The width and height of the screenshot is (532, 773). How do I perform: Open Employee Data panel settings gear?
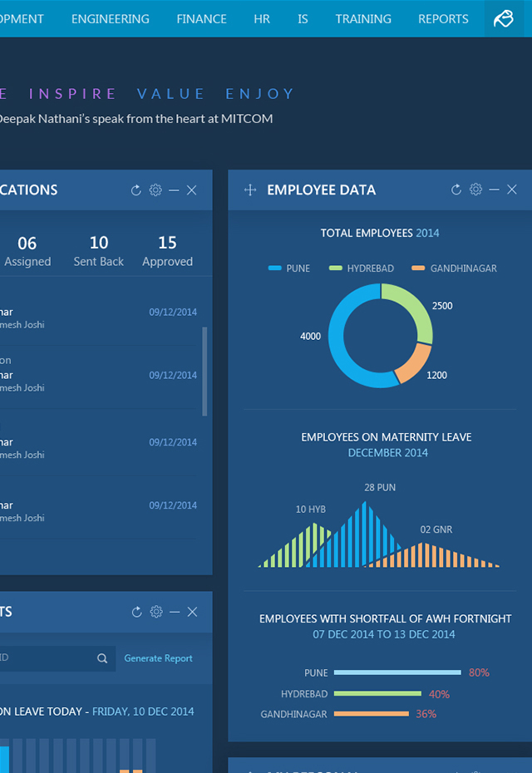pyautogui.click(x=475, y=190)
